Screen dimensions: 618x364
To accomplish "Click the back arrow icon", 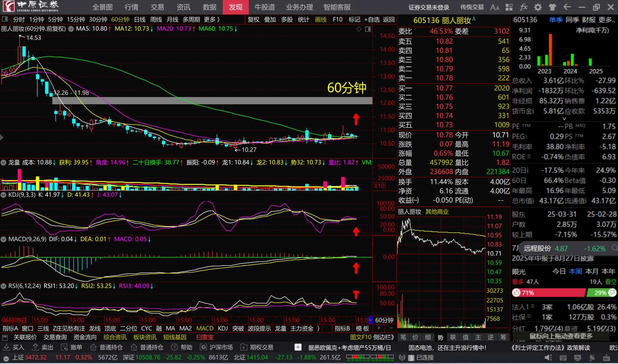I will pyautogui.click(x=567, y=7).
